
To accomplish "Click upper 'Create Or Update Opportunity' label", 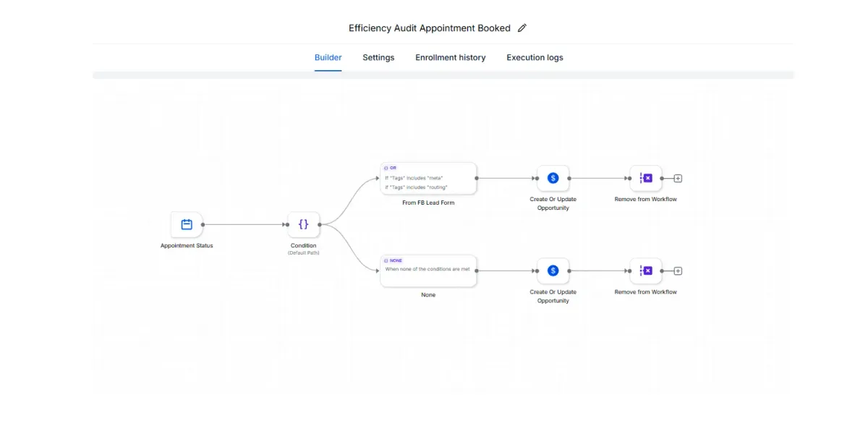I will [553, 203].
